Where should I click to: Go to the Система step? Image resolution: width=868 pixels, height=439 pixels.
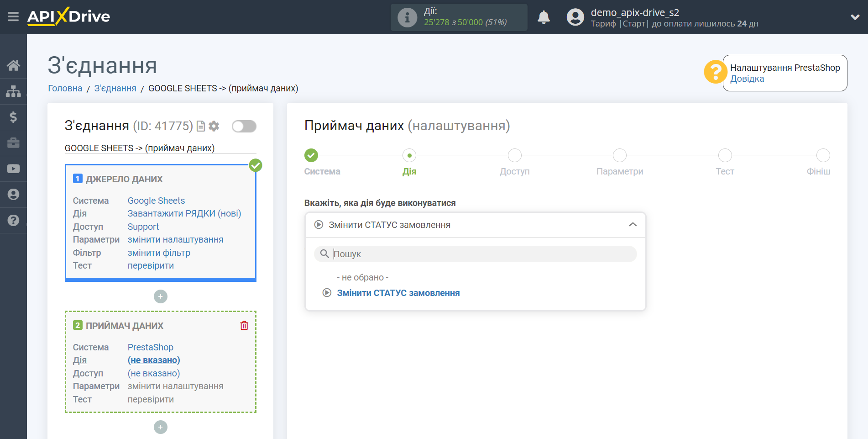[311, 155]
